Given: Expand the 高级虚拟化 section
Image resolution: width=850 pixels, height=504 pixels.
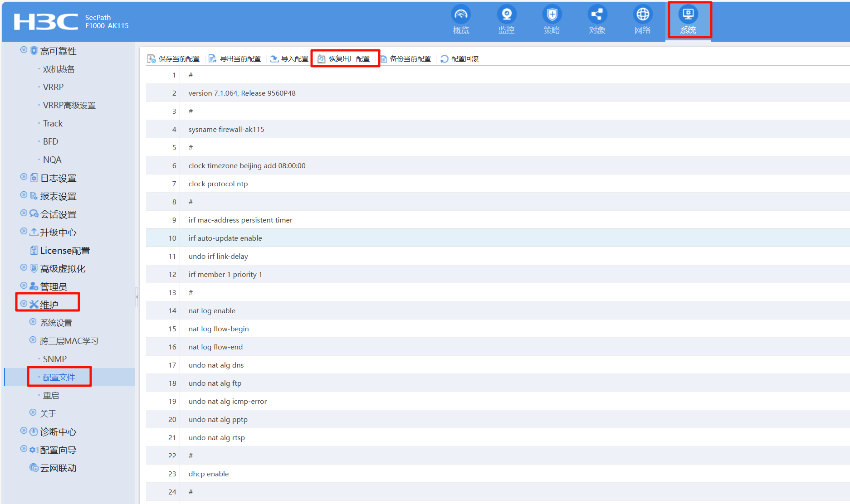Looking at the screenshot, I should click(24, 267).
